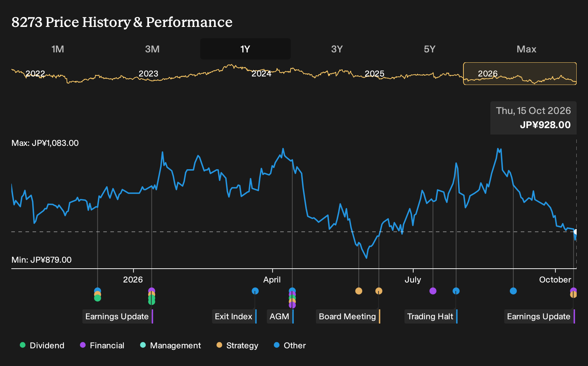The width and height of the screenshot is (588, 366).
Task: Jump to 2025 in overview sparkline
Action: point(374,74)
